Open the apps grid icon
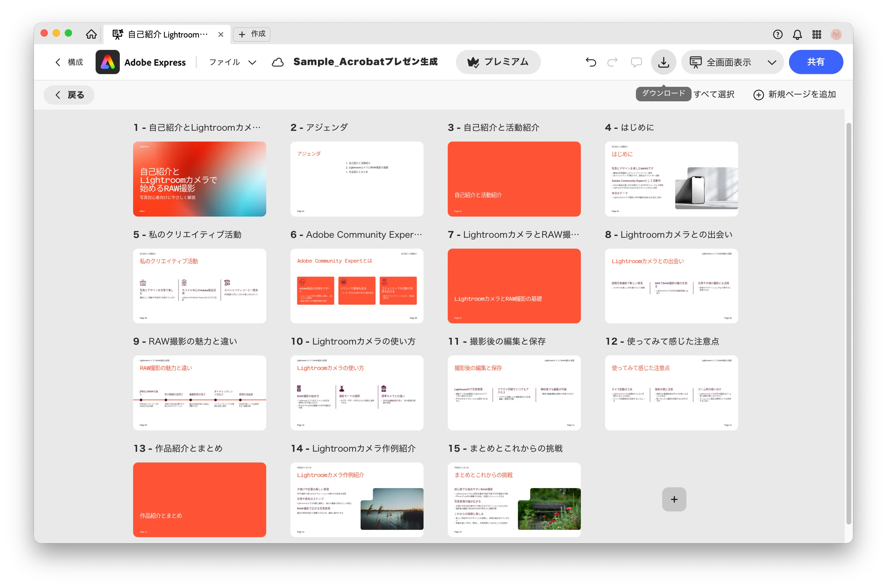887x588 pixels. tap(817, 34)
